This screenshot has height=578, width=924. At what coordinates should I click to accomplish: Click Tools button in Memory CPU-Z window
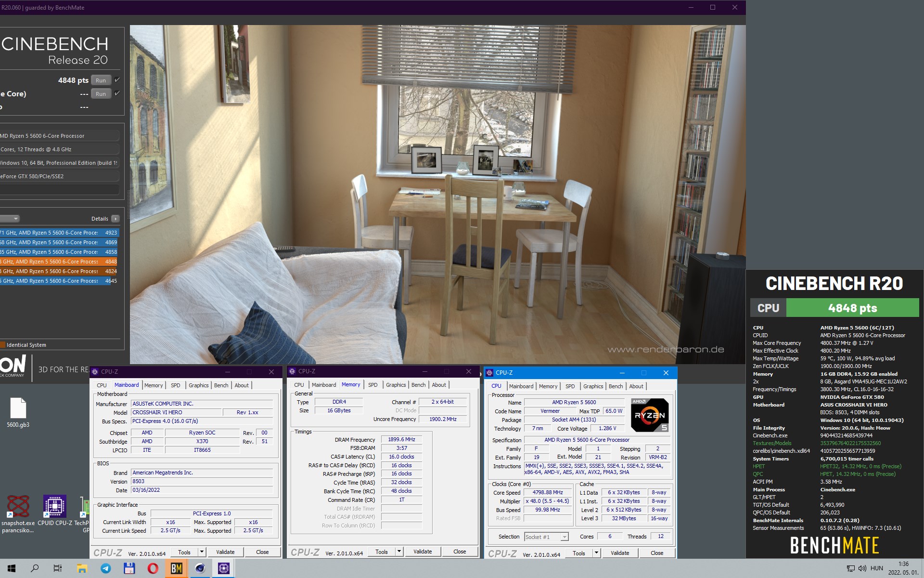[x=382, y=552]
